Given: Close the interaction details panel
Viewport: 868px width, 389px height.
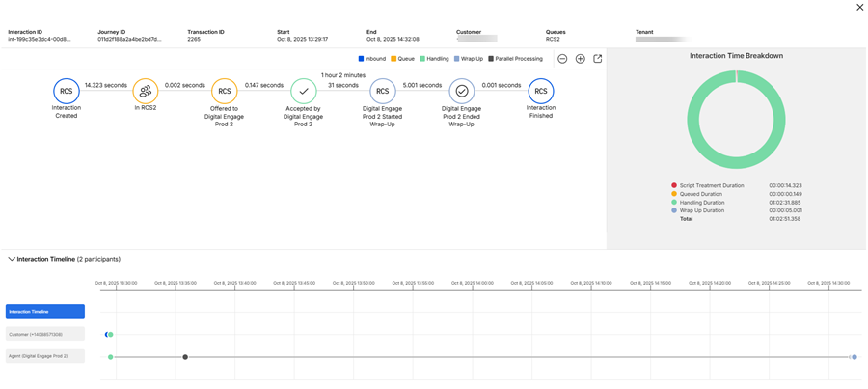Looking at the screenshot, I should (x=859, y=8).
